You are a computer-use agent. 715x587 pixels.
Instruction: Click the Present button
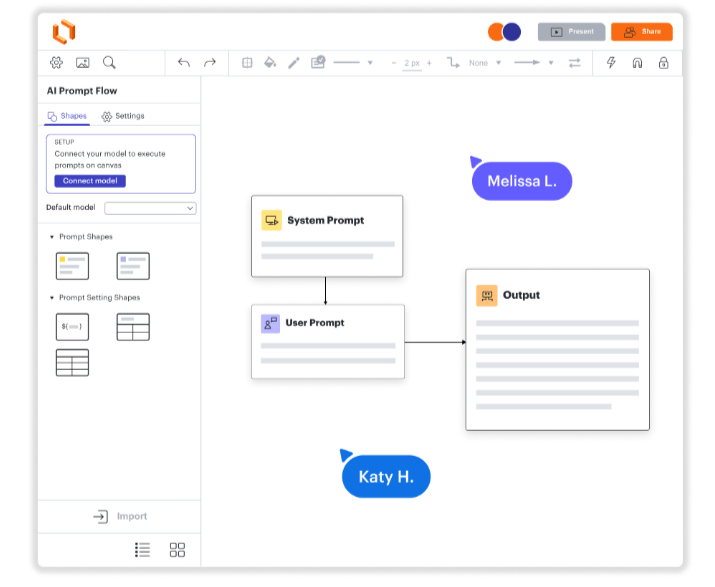tap(571, 32)
